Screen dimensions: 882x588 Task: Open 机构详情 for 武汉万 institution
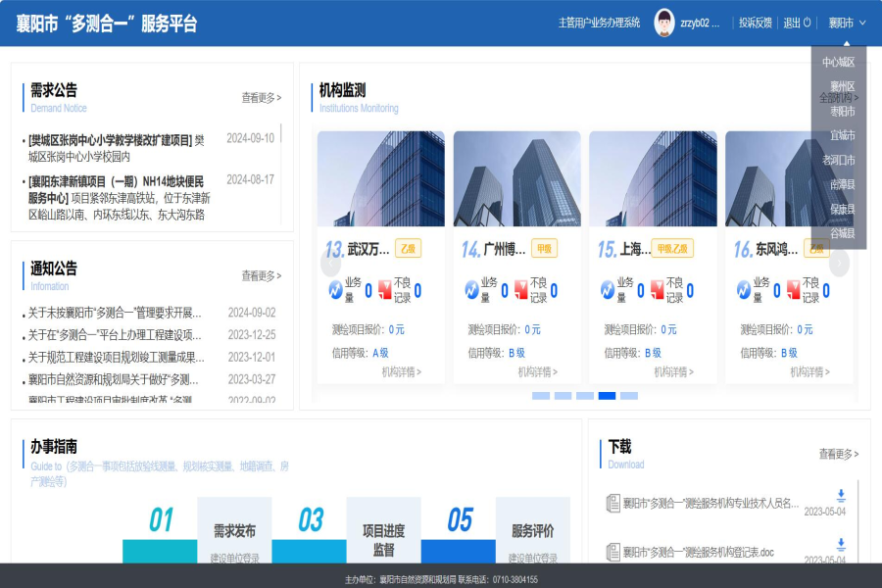point(402,372)
